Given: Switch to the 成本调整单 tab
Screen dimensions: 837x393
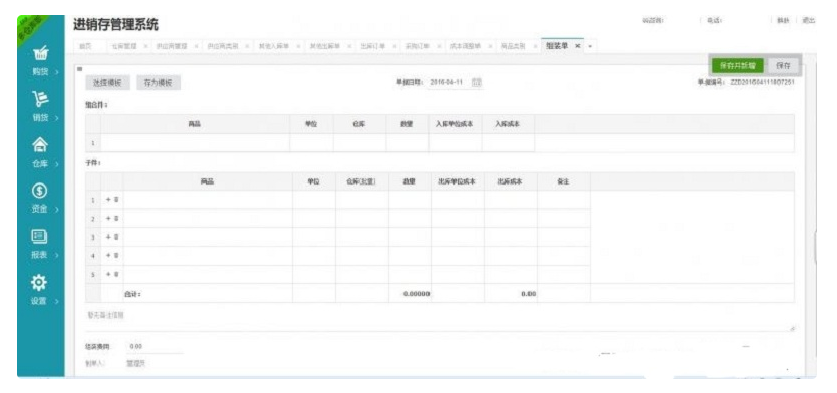Looking at the screenshot, I should [x=465, y=46].
